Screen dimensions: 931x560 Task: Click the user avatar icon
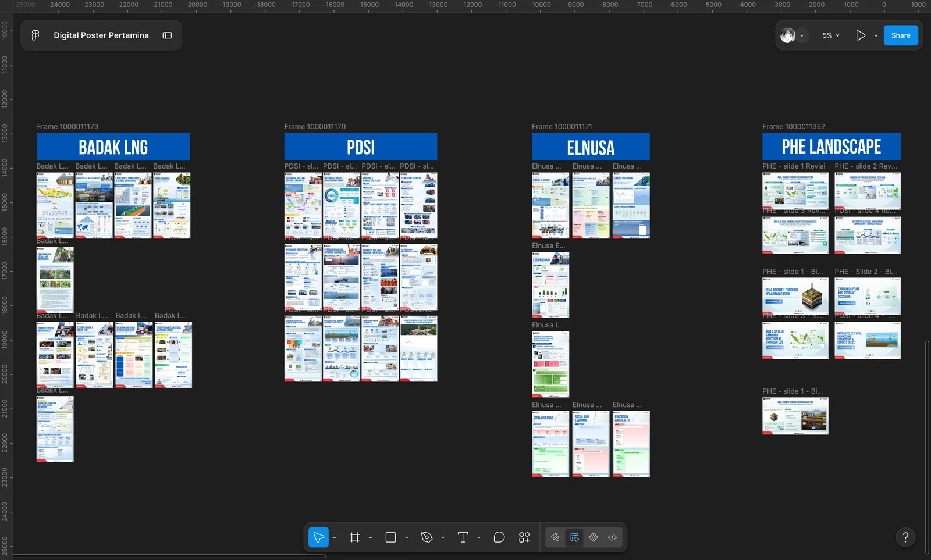tap(788, 35)
